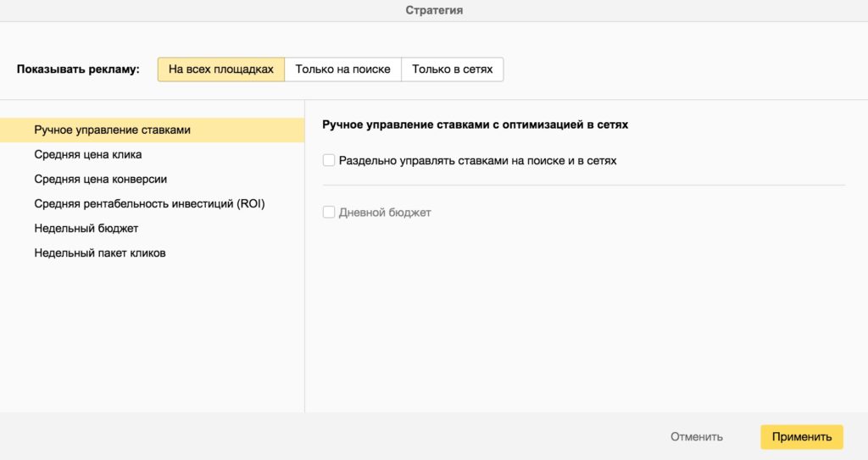868x460 pixels.
Task: Click the "Показывать рекламу:" label
Action: 78,69
